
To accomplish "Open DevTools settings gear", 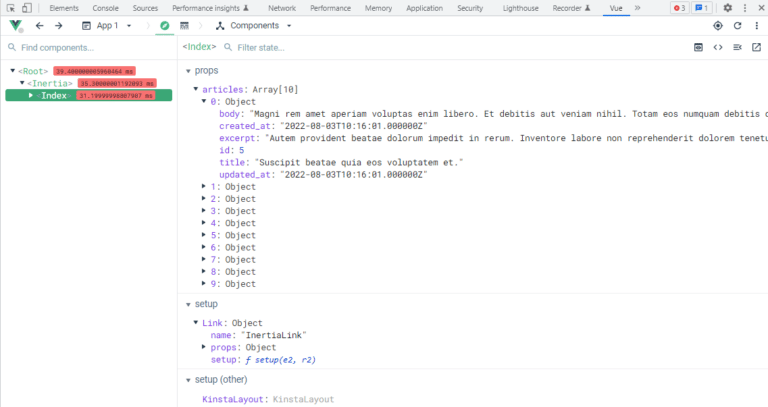I will click(x=728, y=8).
